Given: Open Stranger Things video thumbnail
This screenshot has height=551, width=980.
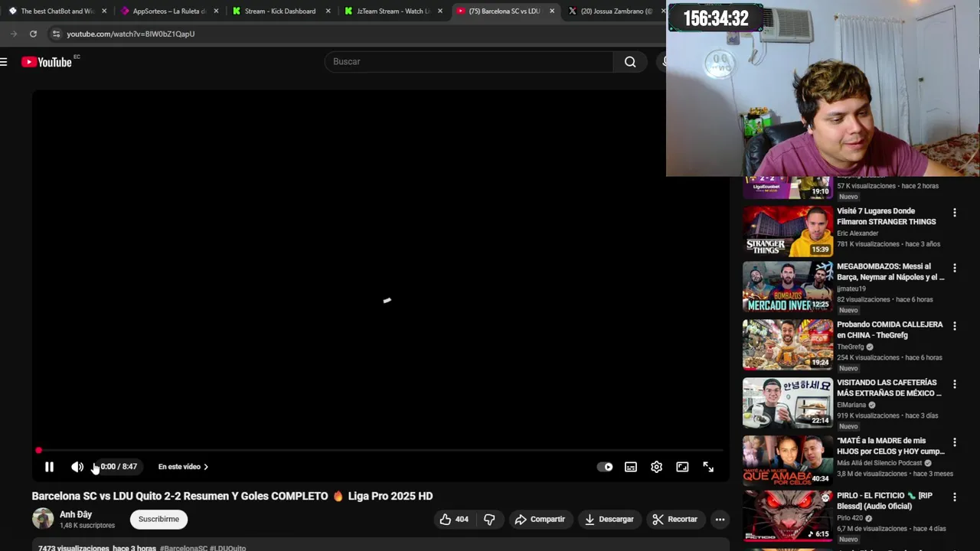Looking at the screenshot, I should tap(788, 231).
